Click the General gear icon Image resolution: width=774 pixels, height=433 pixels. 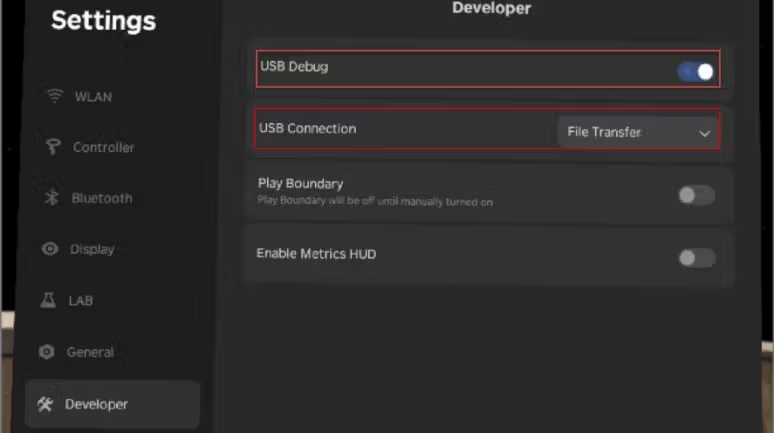(x=46, y=352)
